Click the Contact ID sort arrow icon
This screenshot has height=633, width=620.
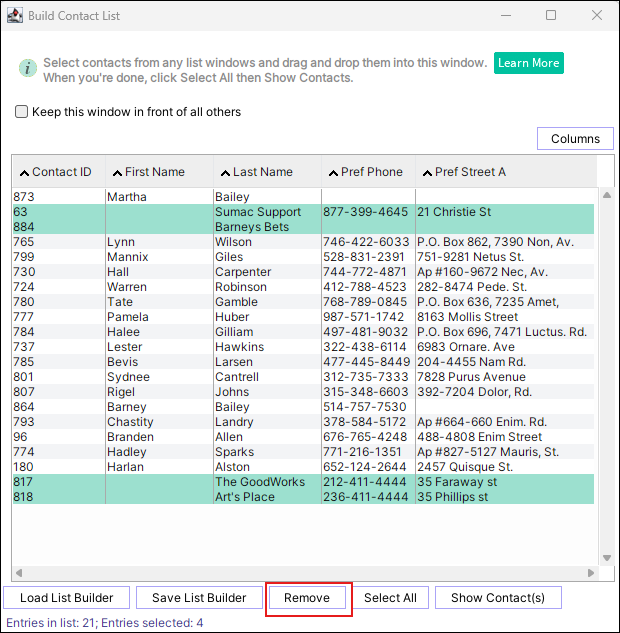[25, 173]
